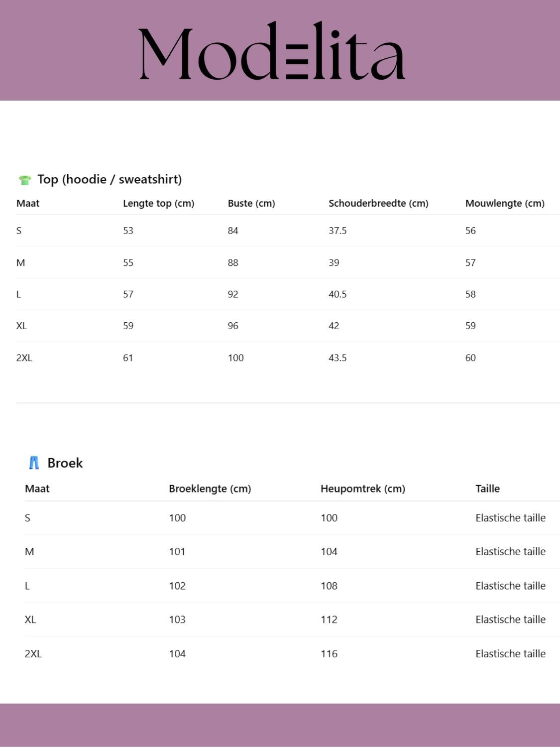Click the blue jeans icon

34,463
